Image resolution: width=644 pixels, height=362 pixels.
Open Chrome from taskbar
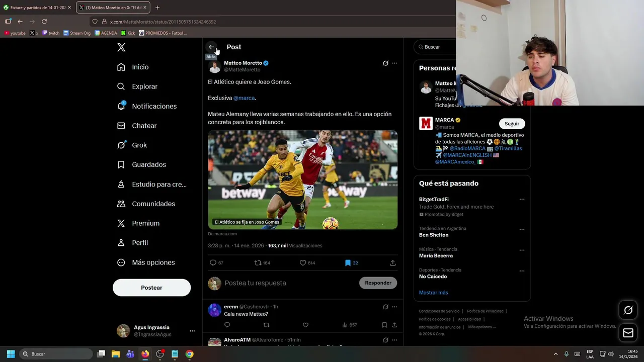189,354
